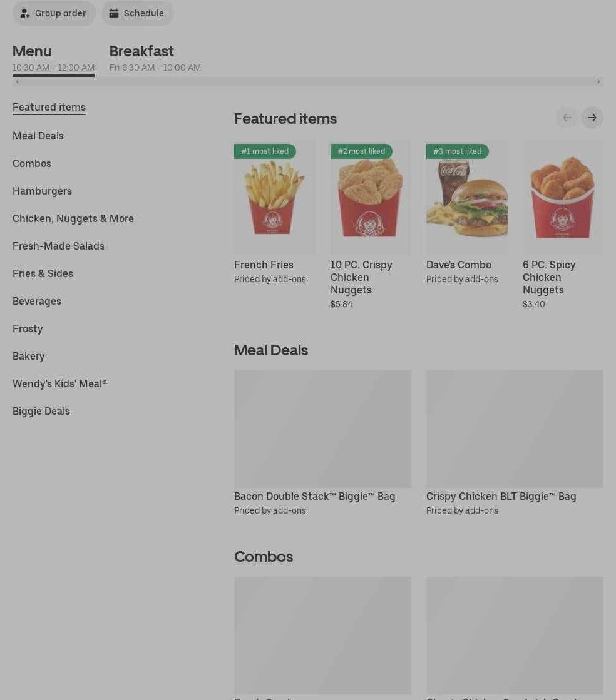Screen dimensions: 616x700
Task: Click the previous featured items left arrow
Action: (x=567, y=118)
